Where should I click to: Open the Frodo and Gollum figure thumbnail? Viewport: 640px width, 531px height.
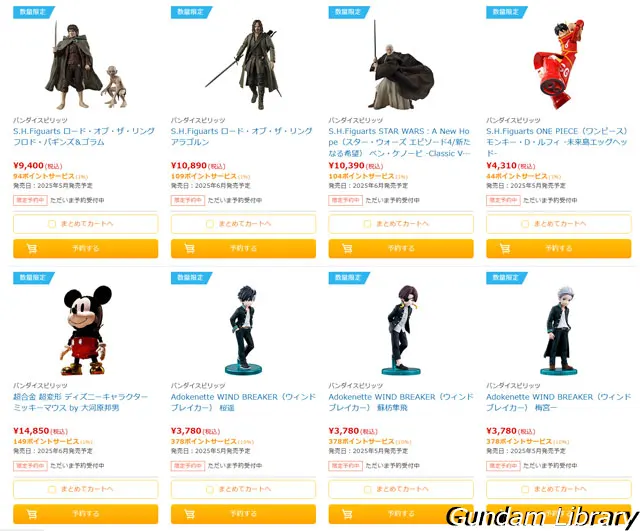click(x=86, y=65)
